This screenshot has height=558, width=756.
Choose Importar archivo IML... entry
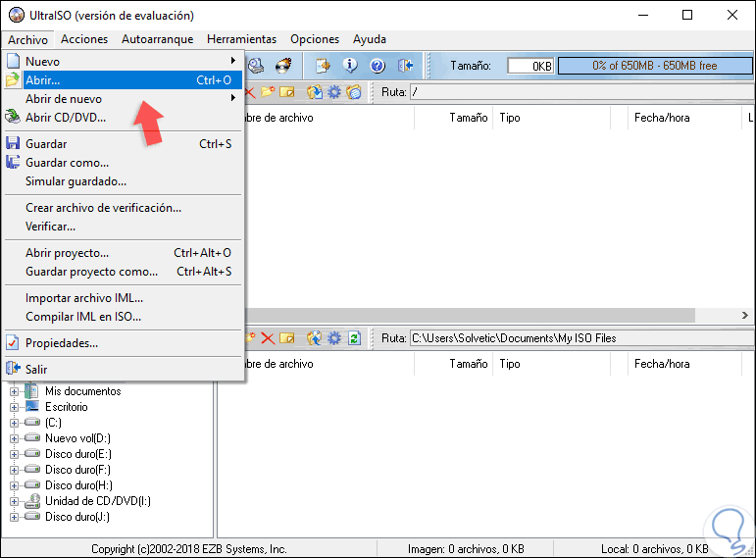click(123, 298)
